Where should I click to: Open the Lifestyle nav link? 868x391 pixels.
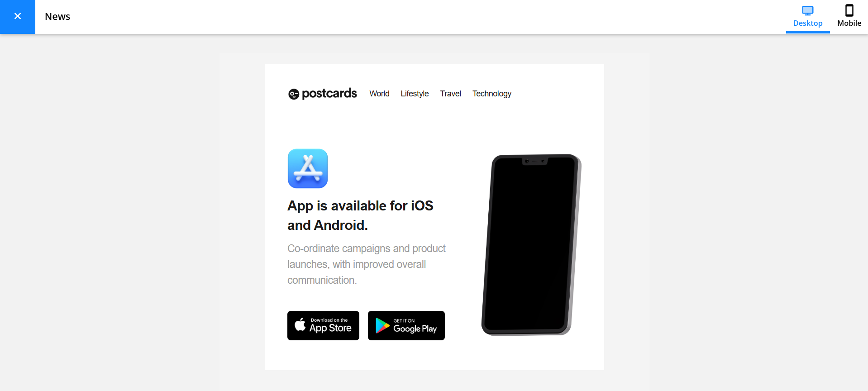[x=415, y=94]
